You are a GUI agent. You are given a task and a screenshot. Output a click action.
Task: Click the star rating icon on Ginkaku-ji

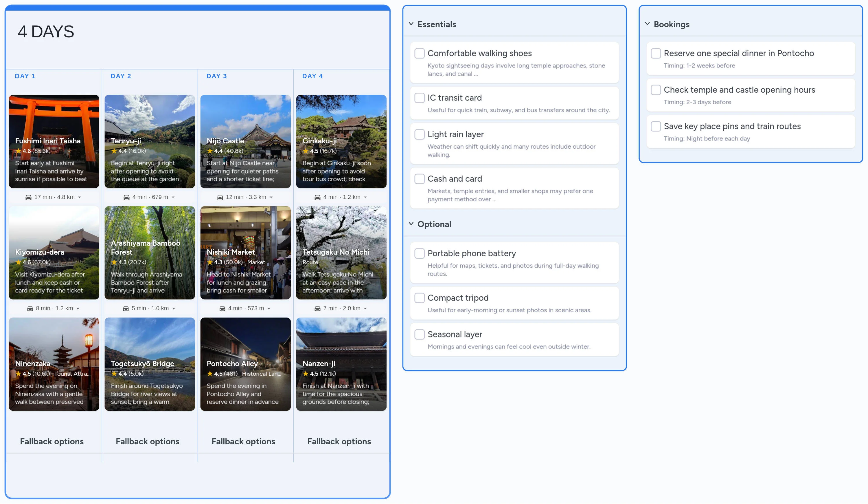[x=306, y=151]
